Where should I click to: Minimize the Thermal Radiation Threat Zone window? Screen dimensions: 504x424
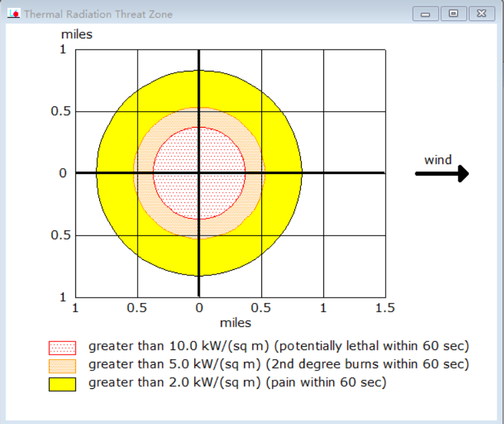425,14
